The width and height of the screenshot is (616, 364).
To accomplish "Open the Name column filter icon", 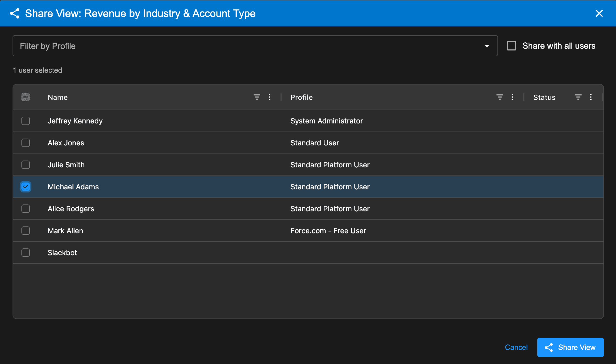I will pos(257,97).
